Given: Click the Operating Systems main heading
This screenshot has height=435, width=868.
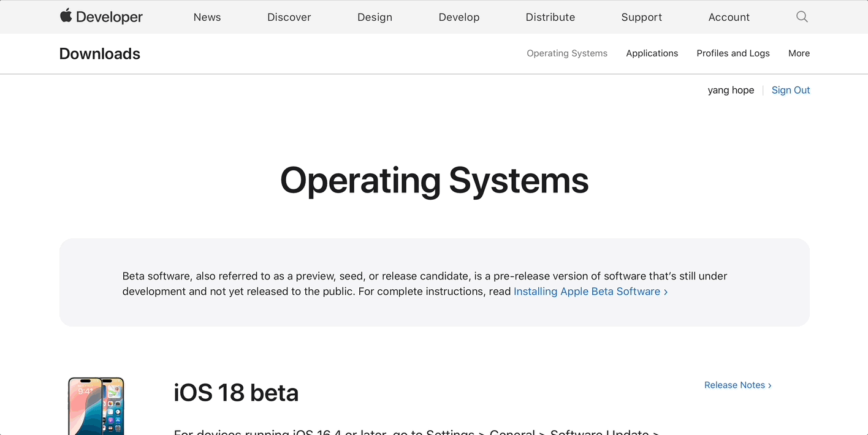Looking at the screenshot, I should tap(434, 180).
